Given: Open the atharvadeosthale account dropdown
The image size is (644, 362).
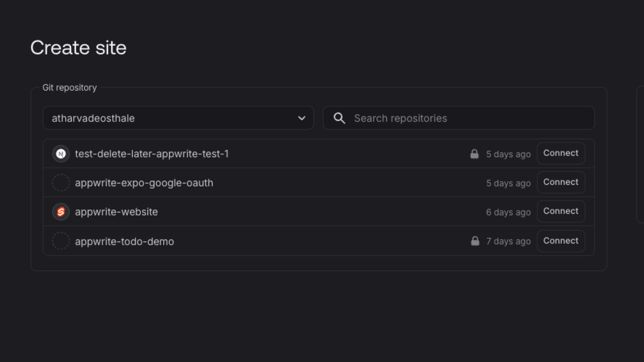Looking at the screenshot, I should tap(179, 118).
